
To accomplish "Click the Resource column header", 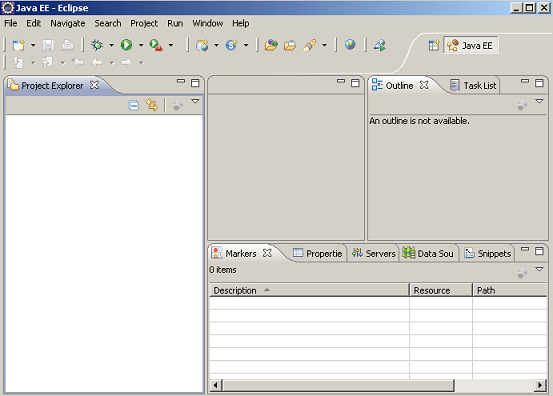I will pyautogui.click(x=440, y=290).
